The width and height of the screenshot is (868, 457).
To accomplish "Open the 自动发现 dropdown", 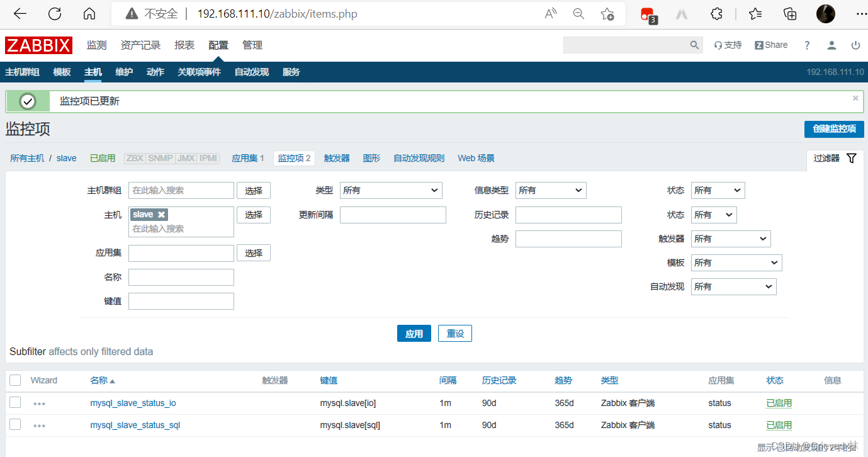I will tap(734, 286).
